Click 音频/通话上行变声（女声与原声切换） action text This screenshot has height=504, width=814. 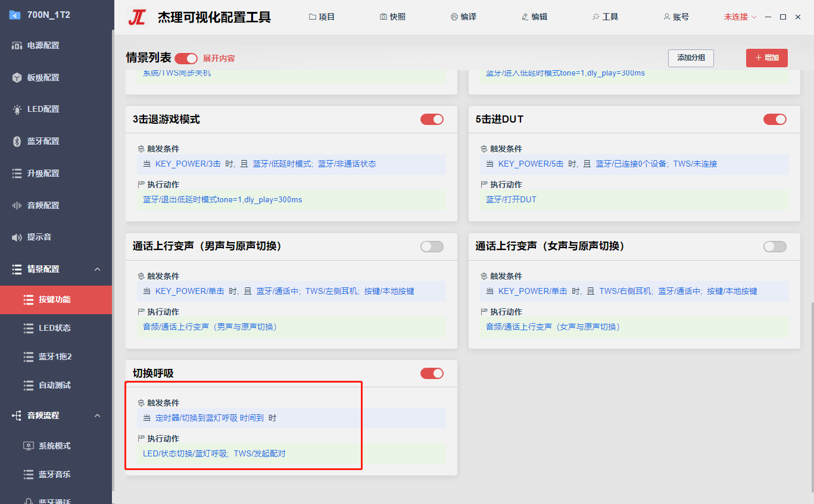click(x=553, y=327)
